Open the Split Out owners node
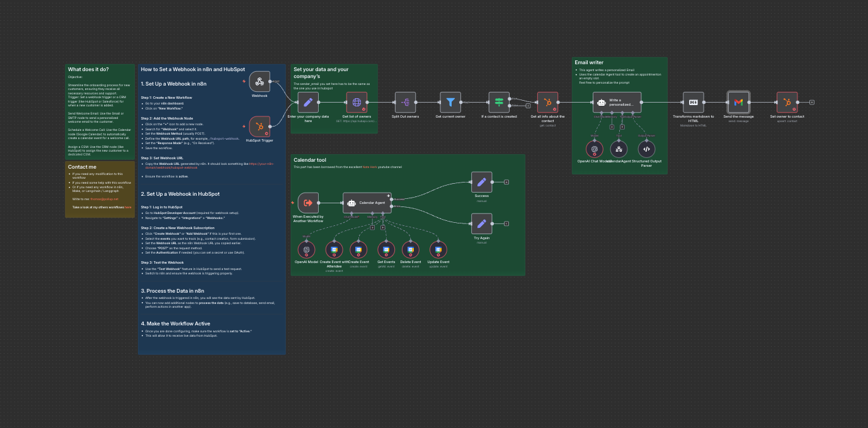The height and width of the screenshot is (428, 868). tap(405, 102)
